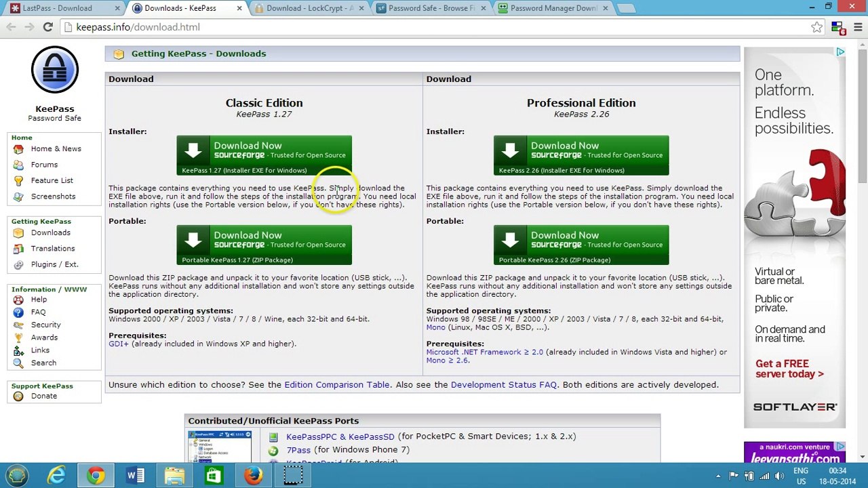Open the KeePassPPC screenshot thumbnail
Image resolution: width=868 pixels, height=488 pixels.
click(220, 446)
